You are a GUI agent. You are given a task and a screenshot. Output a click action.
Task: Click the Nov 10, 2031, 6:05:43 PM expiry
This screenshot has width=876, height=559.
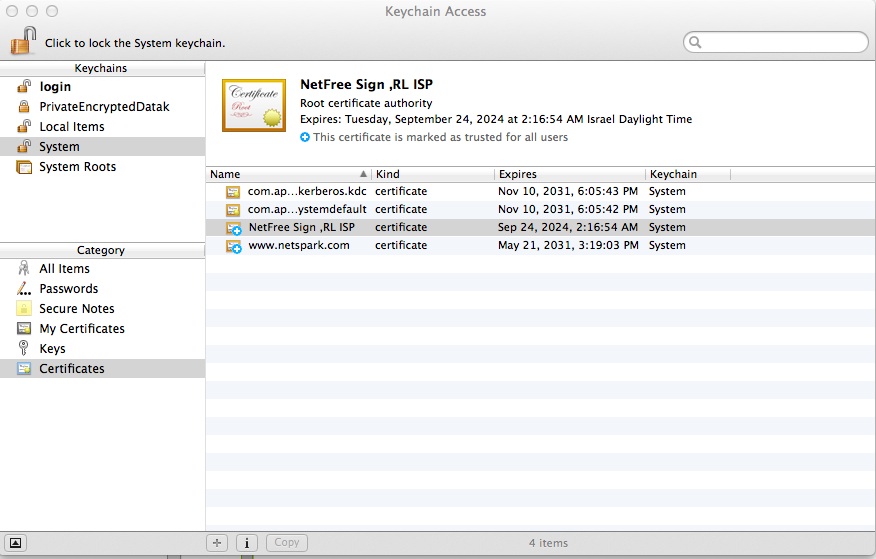pyautogui.click(x=568, y=191)
